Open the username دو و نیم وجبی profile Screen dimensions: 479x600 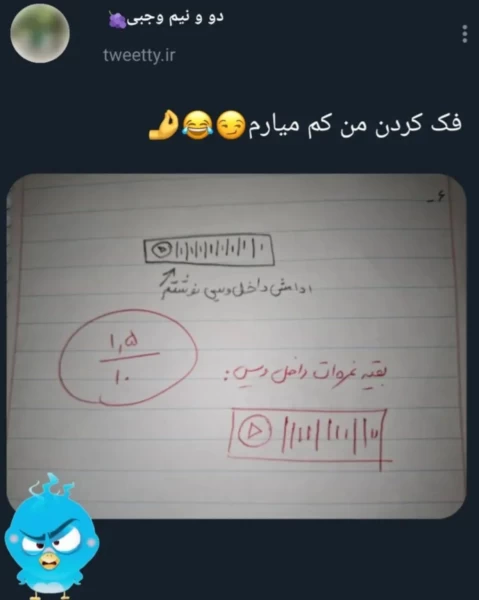coord(175,18)
